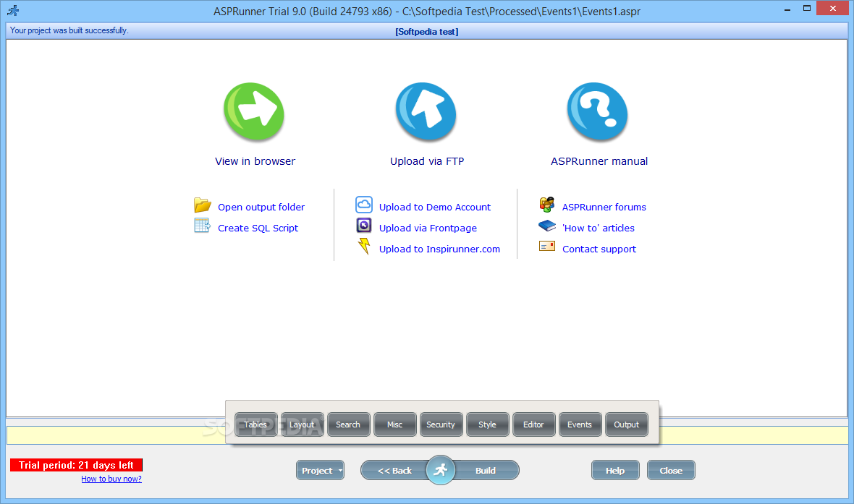Open the Misc step tab

click(x=395, y=424)
